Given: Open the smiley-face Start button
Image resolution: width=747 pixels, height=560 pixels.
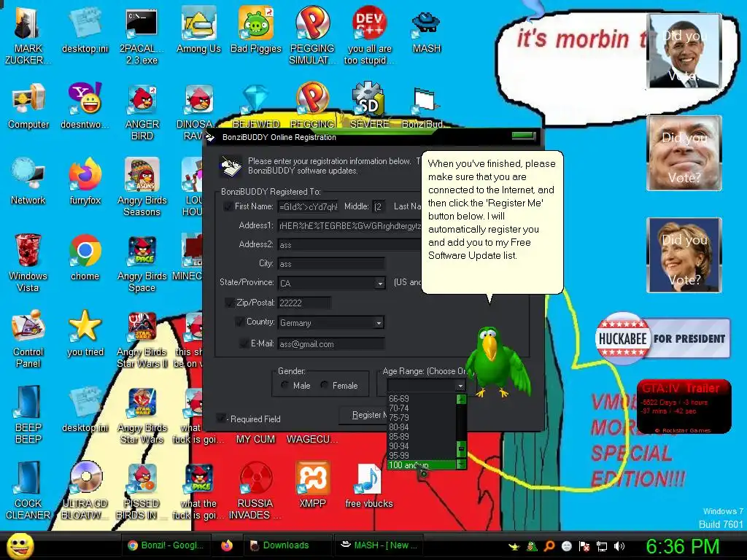Looking at the screenshot, I should [20, 545].
